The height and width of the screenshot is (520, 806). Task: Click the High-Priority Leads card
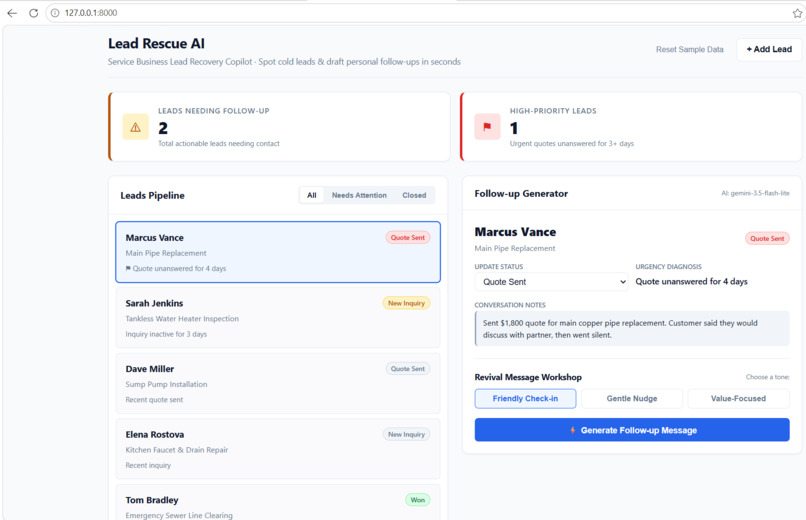(x=631, y=127)
